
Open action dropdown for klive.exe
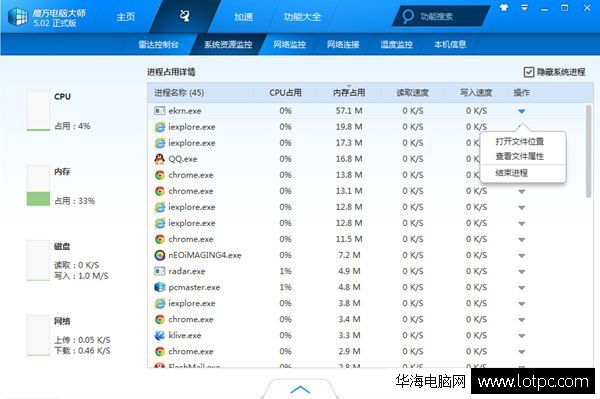click(522, 336)
